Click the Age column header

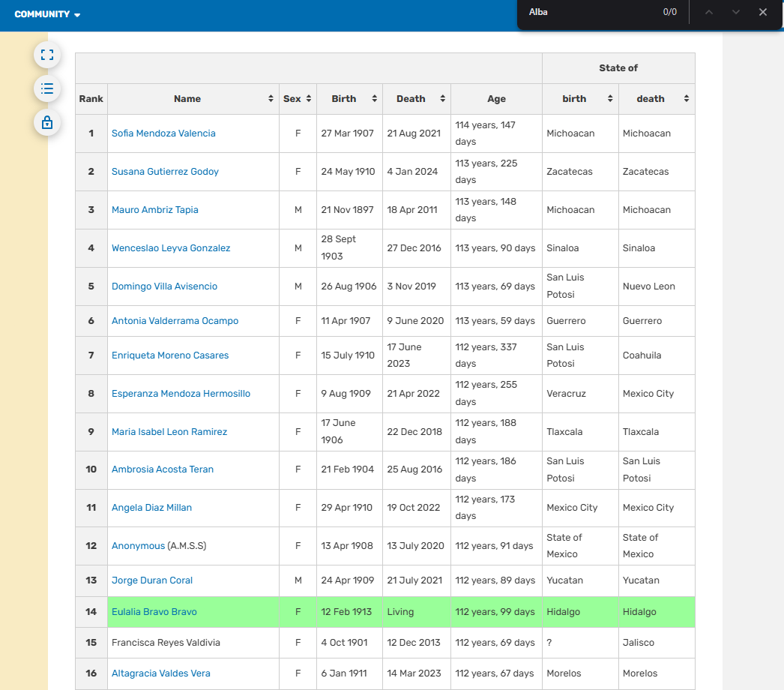click(x=496, y=99)
